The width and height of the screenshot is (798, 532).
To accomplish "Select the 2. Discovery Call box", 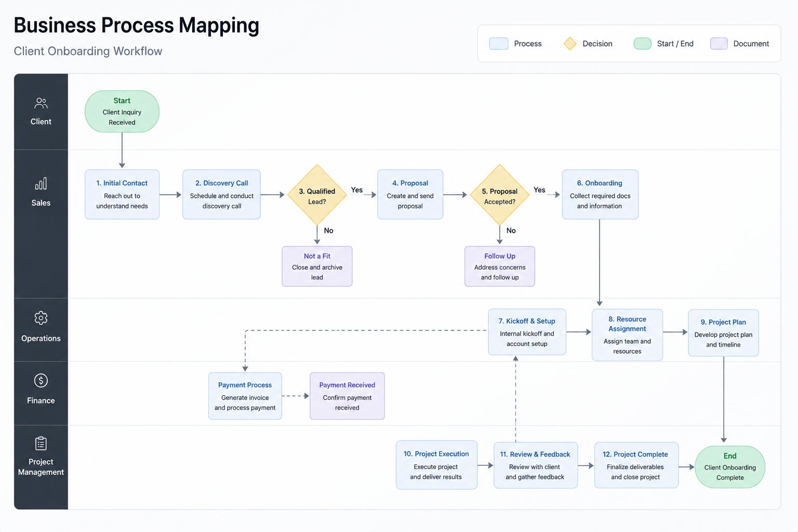I will coord(222,194).
